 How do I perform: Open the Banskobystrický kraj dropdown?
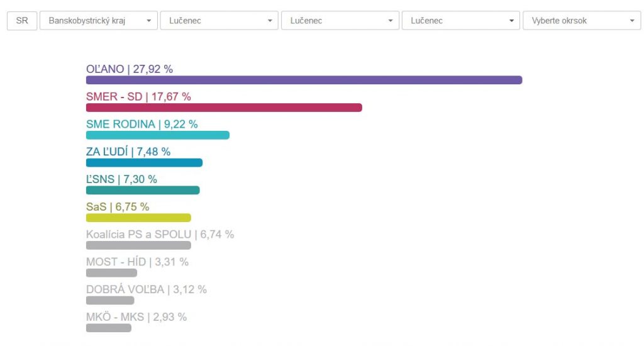click(x=99, y=21)
